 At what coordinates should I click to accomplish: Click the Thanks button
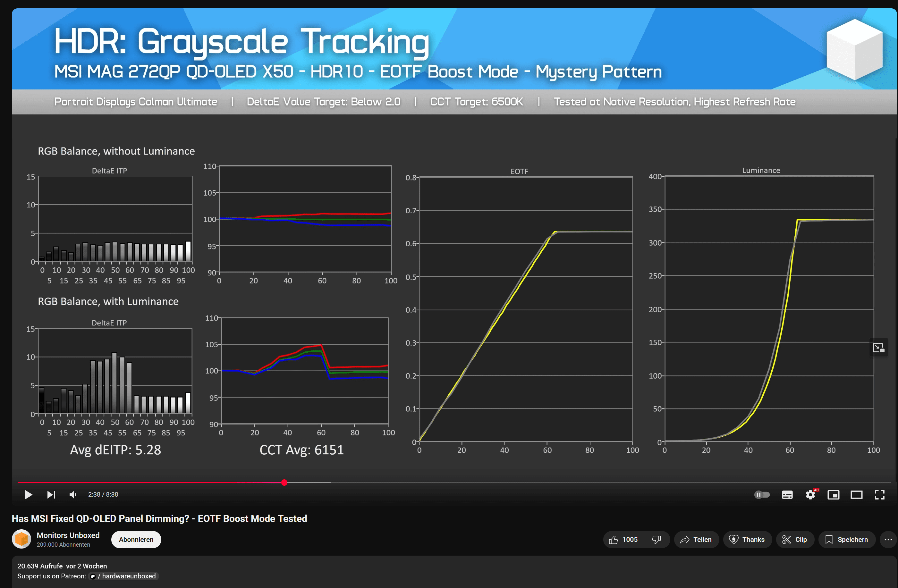point(747,539)
